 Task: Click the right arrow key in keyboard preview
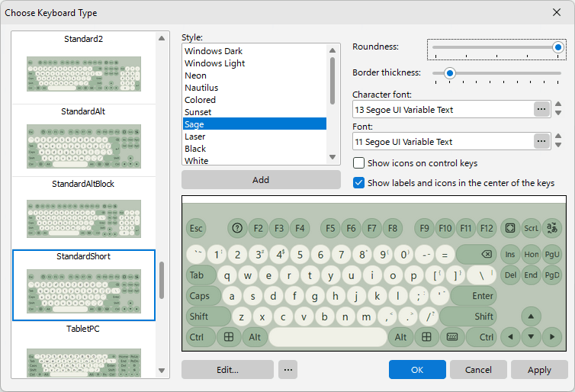click(x=552, y=337)
